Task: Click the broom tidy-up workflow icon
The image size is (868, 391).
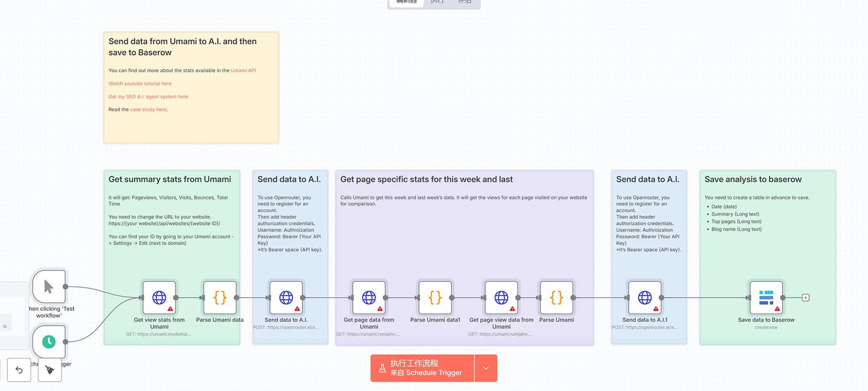Action: point(50,370)
